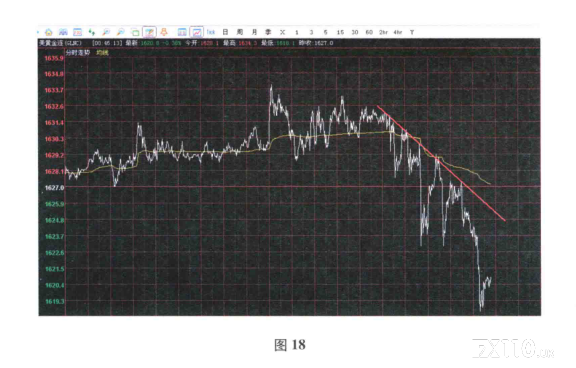The height and width of the screenshot is (368, 576).
Task: Click the Home icon in toolbar
Action: click(49, 32)
